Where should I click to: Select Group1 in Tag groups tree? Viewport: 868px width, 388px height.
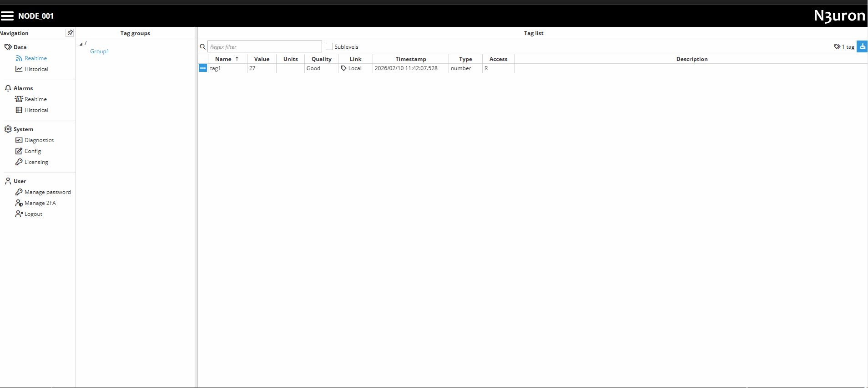click(x=99, y=51)
